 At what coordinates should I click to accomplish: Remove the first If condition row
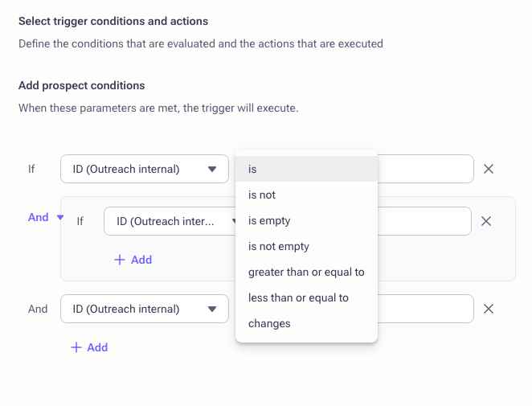click(x=488, y=169)
